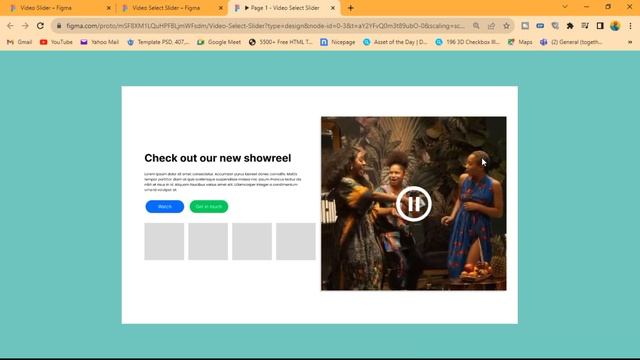Open the tab search chevron
Screen dimensions: 640x360
(565, 7)
